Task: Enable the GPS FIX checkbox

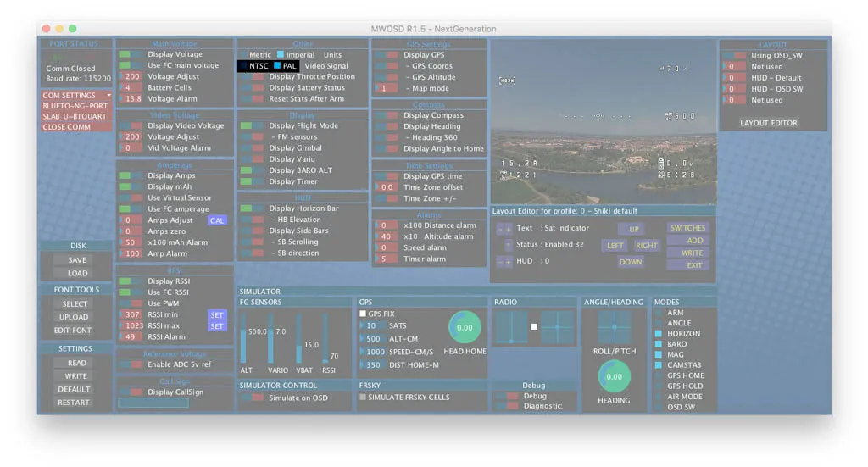Action: pyautogui.click(x=363, y=314)
